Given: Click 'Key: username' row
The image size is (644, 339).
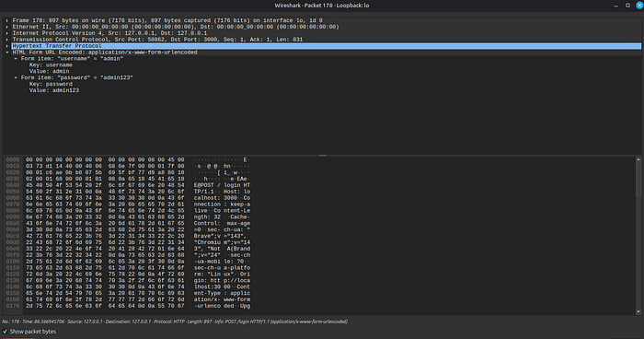Looking at the screenshot, I should coord(51,65).
